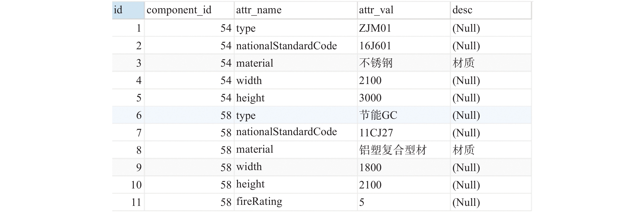The height and width of the screenshot is (213, 644).
Task: Select the component_id column header
Action: (189, 10)
